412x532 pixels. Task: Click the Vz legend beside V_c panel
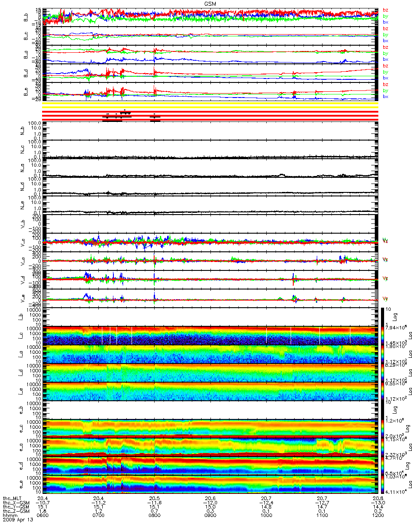pos(385,241)
